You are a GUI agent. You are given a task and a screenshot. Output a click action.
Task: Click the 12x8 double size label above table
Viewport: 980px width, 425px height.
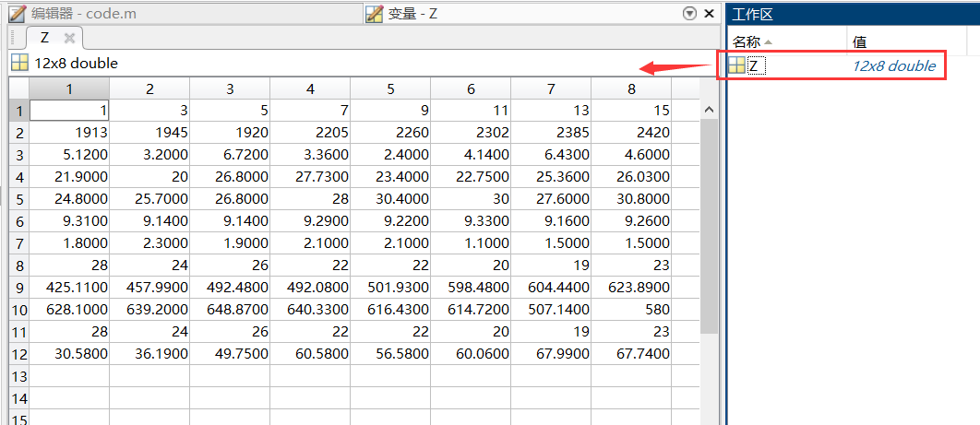(x=77, y=63)
